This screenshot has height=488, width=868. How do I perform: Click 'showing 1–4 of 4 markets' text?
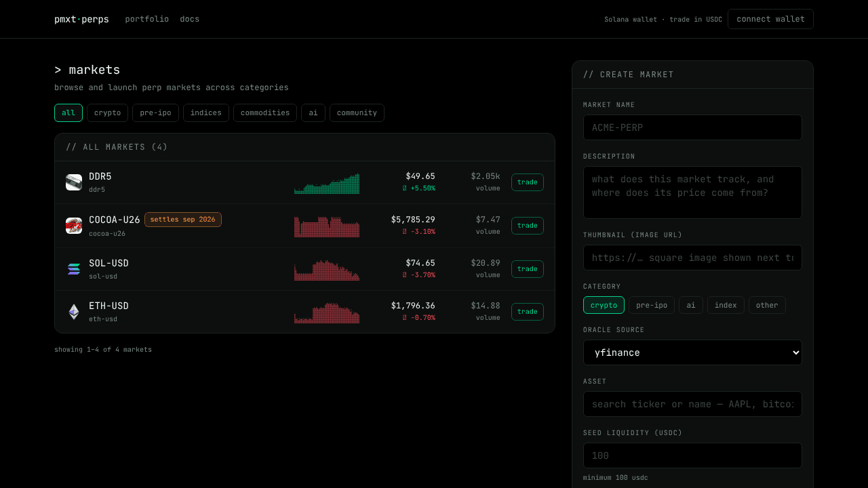coord(103,350)
